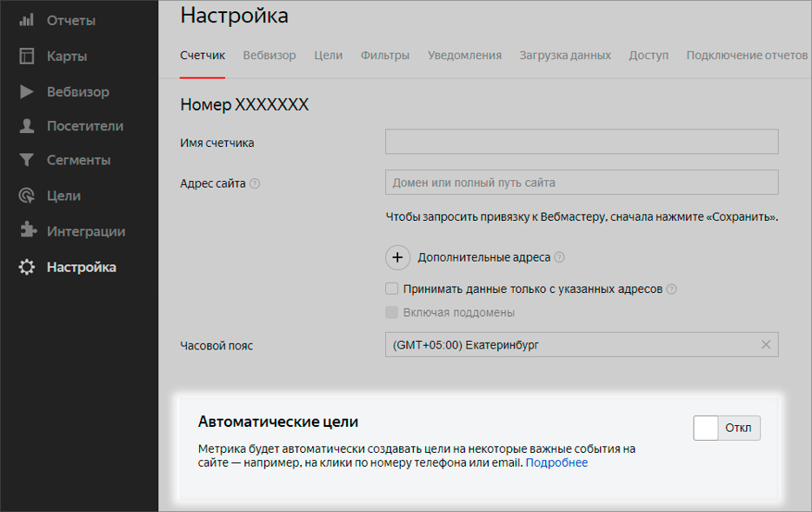Open Goals using the target icon

coord(27,196)
